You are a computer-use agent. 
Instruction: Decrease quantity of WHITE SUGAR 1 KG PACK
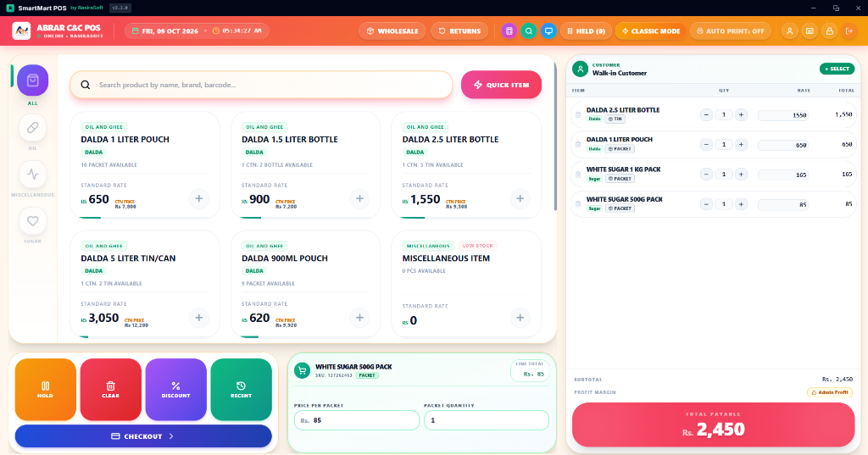click(x=706, y=175)
